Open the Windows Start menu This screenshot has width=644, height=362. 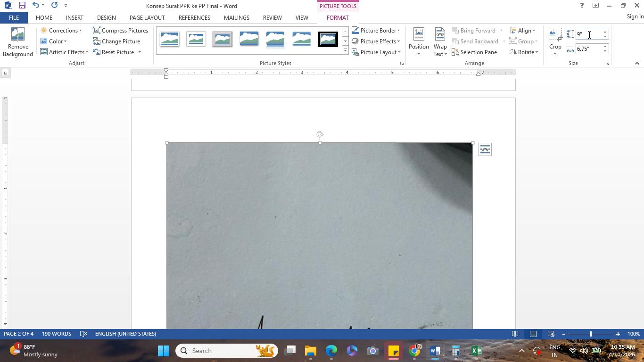click(x=163, y=351)
